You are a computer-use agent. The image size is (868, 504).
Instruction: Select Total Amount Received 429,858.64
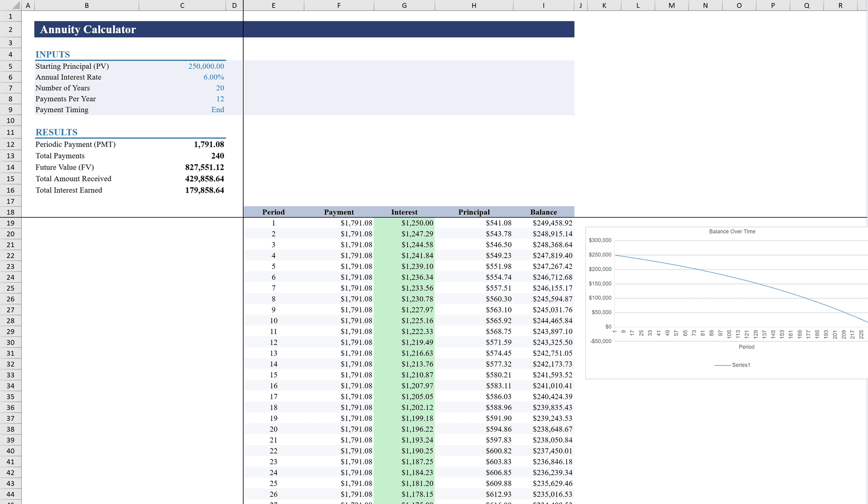pos(182,178)
